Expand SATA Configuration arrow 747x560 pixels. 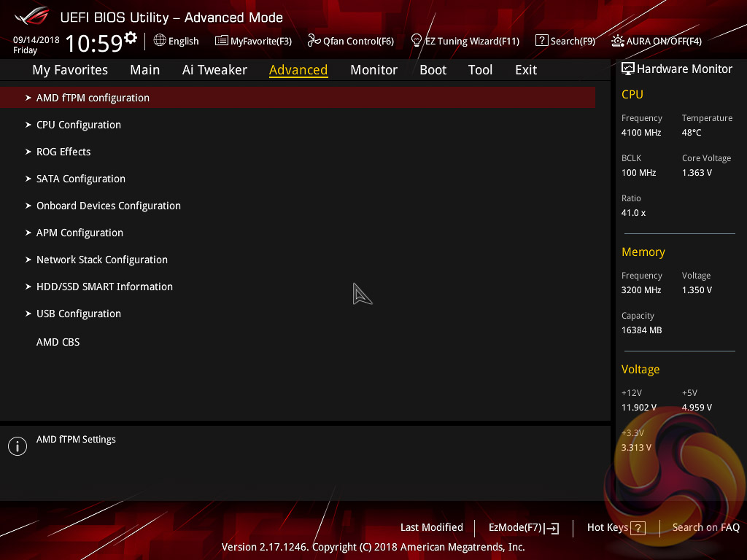coord(28,179)
